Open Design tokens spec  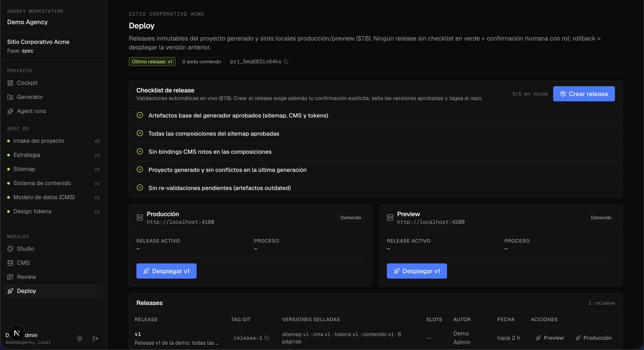pyautogui.click(x=53, y=211)
